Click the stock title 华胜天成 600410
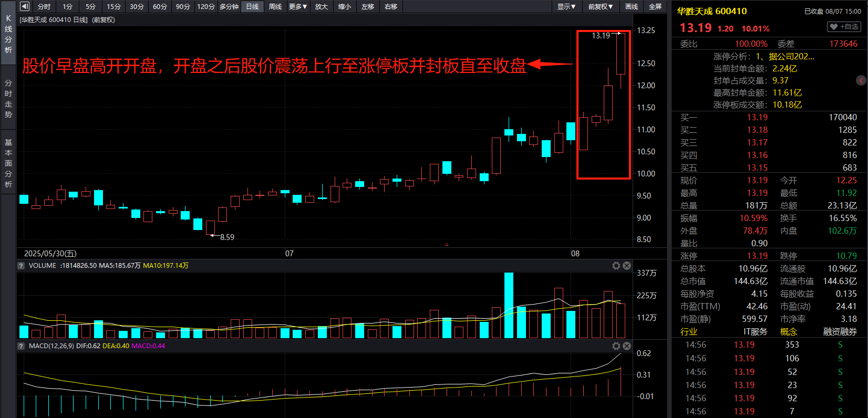The height and width of the screenshot is (418, 868). (712, 11)
